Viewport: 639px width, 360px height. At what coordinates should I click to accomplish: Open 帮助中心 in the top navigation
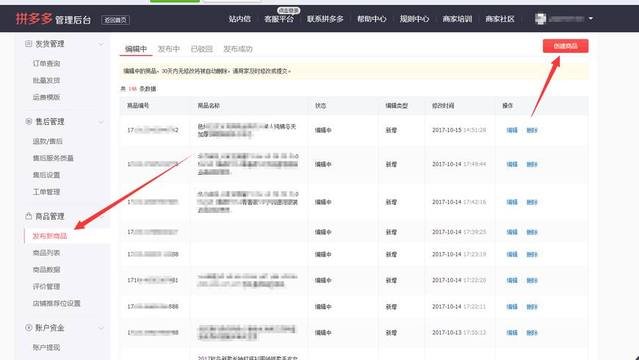(372, 19)
